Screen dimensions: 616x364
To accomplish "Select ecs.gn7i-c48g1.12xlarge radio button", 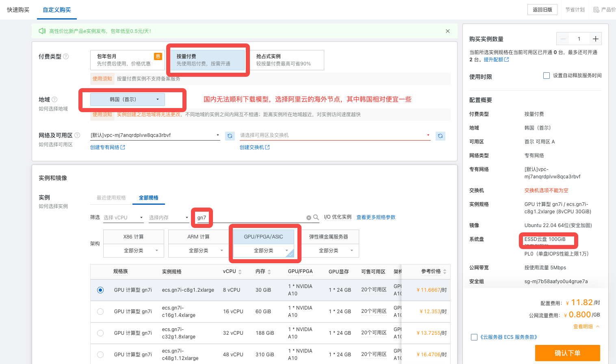I will click(100, 355).
